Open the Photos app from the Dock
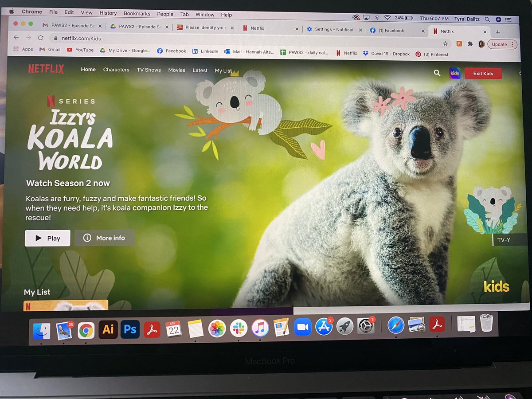The height and width of the screenshot is (399, 532). coord(217,329)
